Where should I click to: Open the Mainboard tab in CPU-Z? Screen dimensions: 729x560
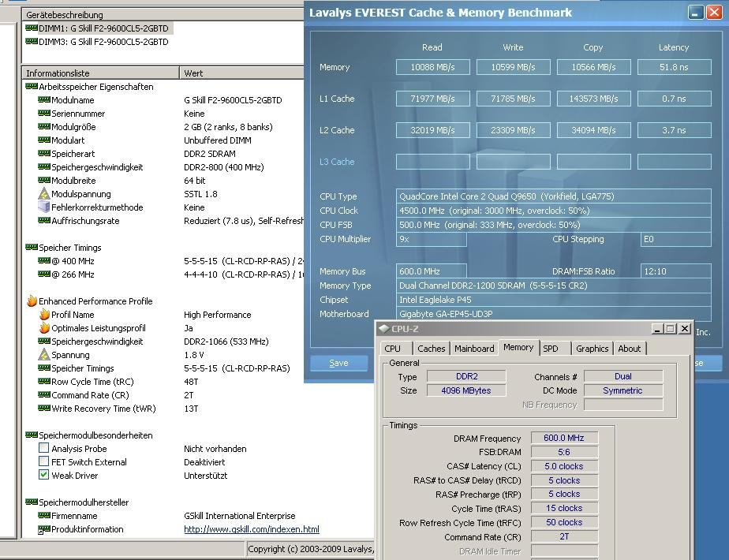[473, 349]
